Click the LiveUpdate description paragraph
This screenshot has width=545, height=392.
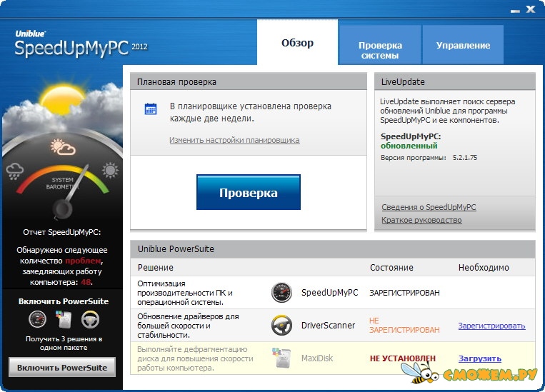447,111
